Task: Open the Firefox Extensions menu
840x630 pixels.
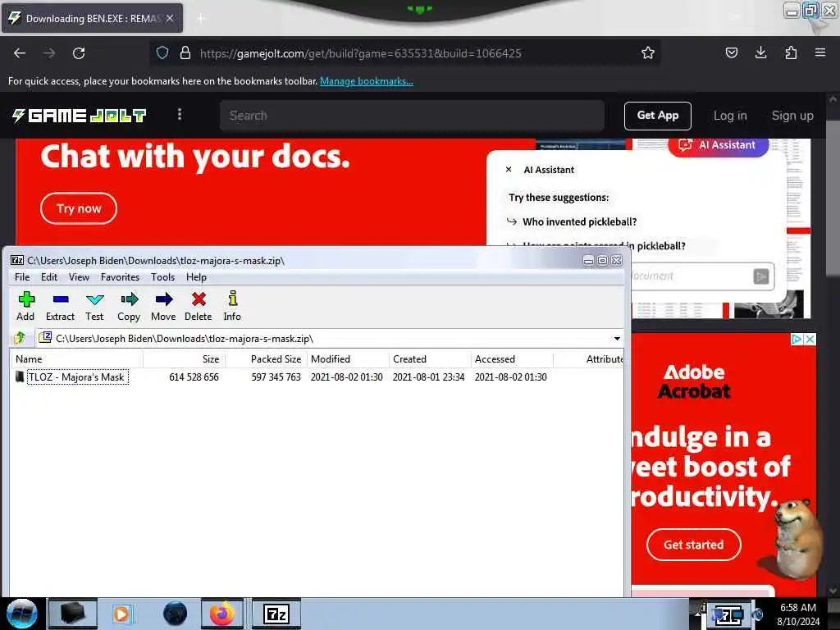Action: coord(791,52)
